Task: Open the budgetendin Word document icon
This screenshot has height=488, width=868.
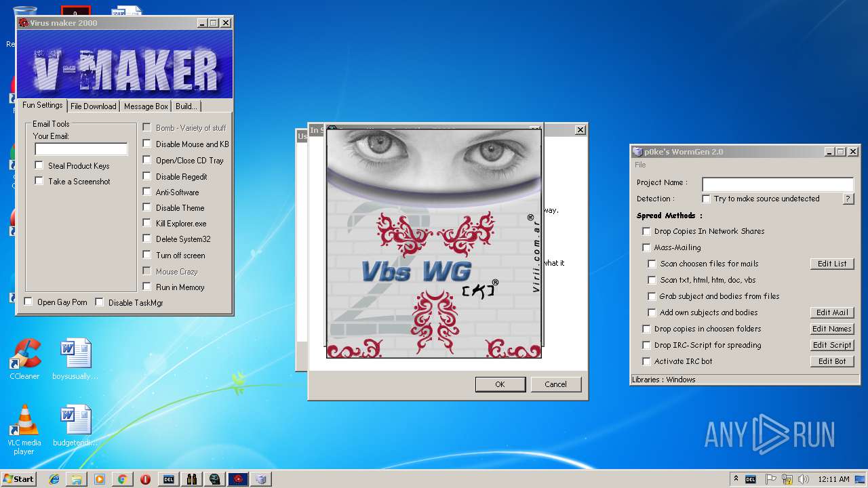Action: 75,426
